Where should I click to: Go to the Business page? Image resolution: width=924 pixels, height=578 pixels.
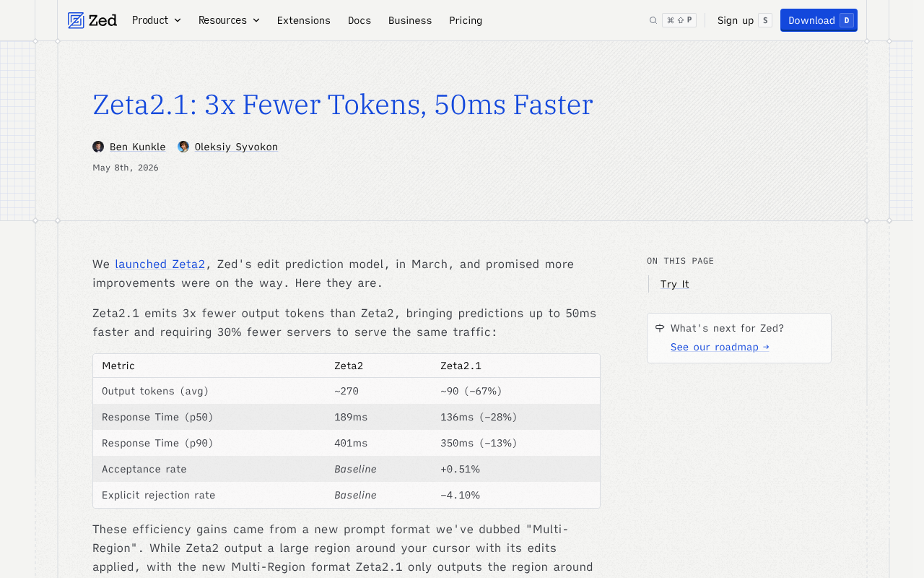pos(410,20)
